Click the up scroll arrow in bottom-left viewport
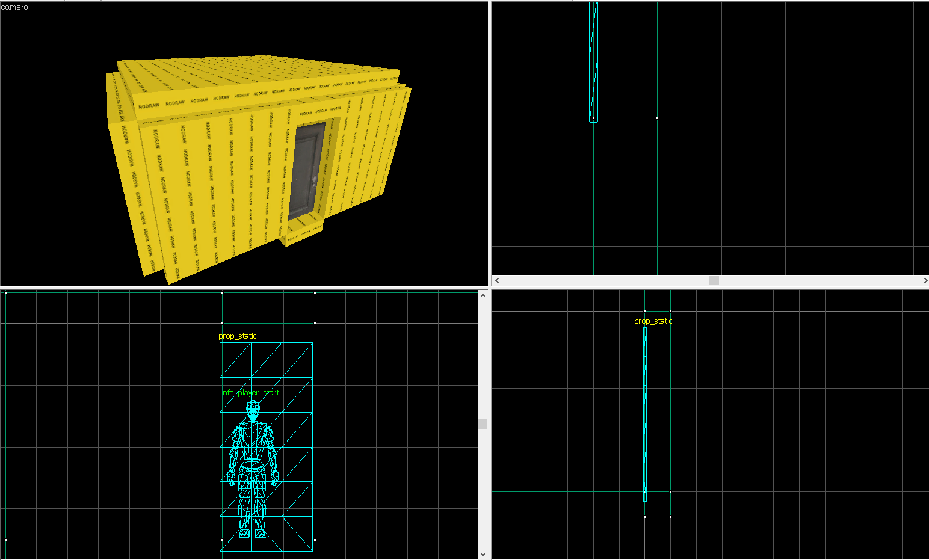Viewport: 929px width, 560px height. pos(483,295)
